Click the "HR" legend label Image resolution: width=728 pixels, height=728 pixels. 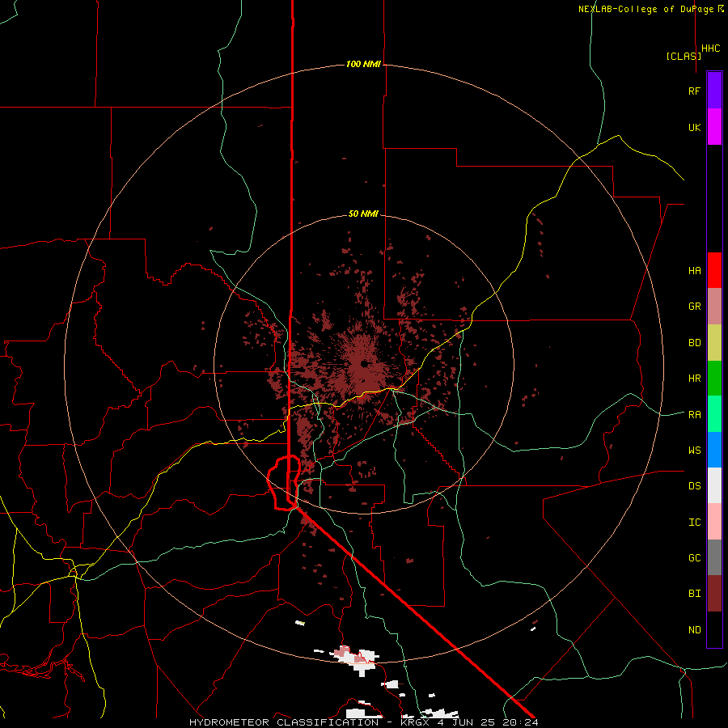pos(695,379)
